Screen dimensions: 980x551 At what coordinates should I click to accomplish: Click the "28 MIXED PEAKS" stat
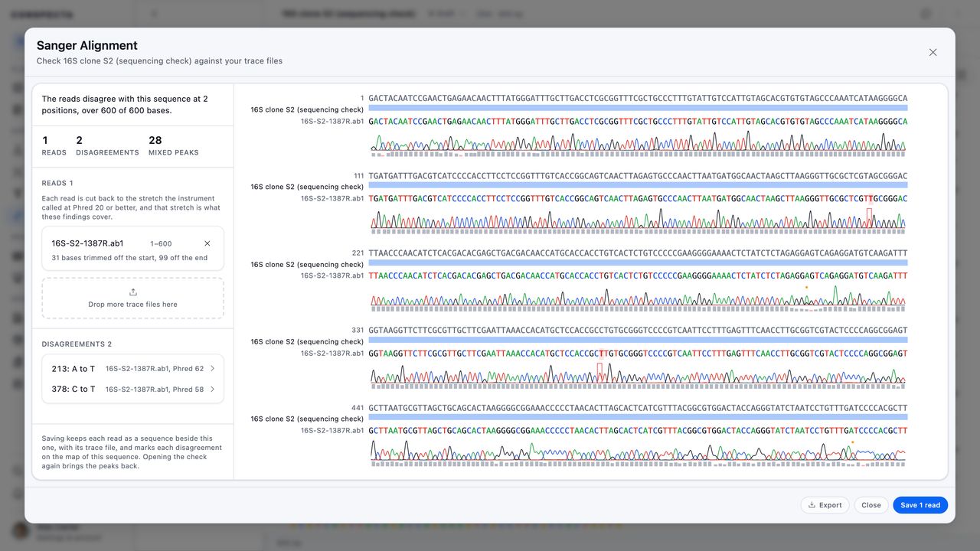pyautogui.click(x=174, y=145)
